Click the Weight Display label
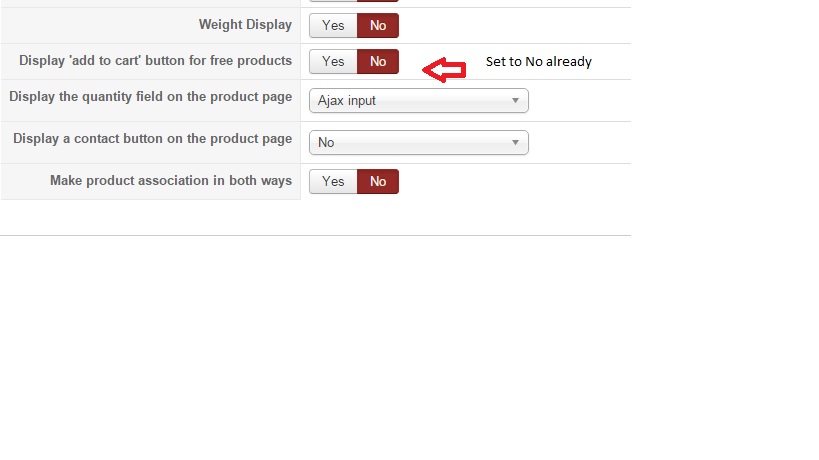 point(245,24)
